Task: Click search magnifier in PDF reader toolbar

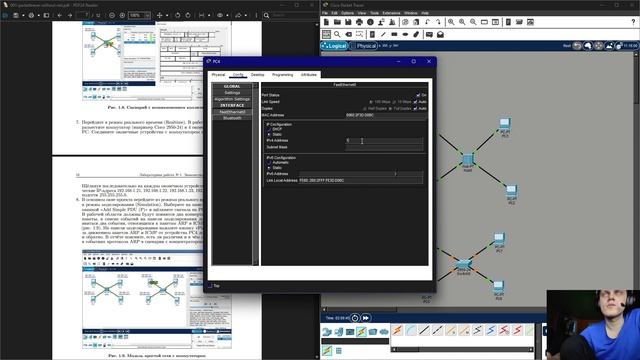Action: pos(266,15)
